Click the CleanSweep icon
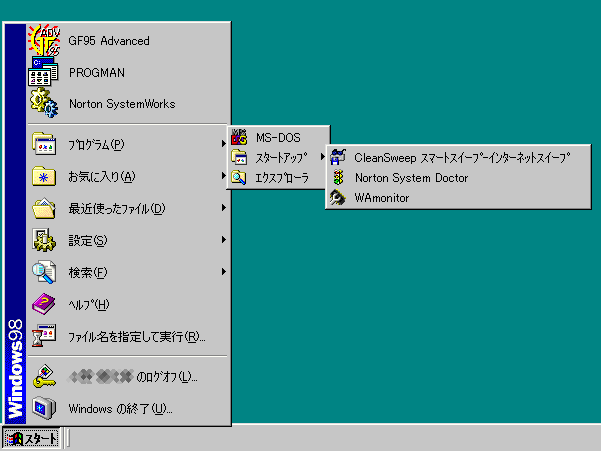Screen dimensions: 601x451 338,157
